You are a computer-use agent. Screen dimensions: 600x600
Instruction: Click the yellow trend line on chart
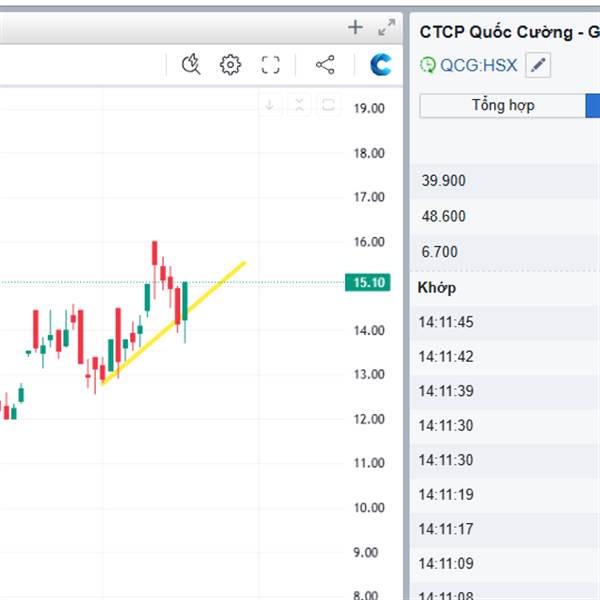pyautogui.click(x=174, y=323)
